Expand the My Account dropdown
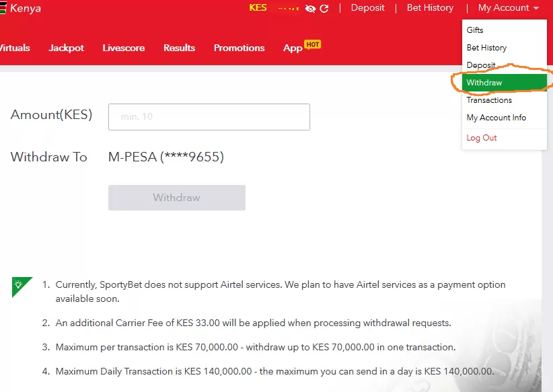Screen dimensions: 553x392 coord(509,8)
